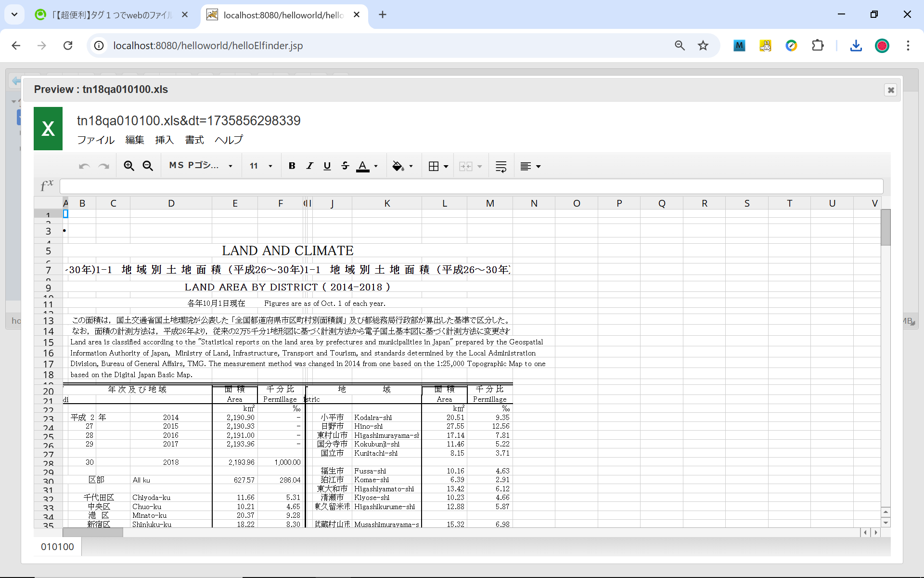Click the green Excel file icon
The image size is (924, 578).
[48, 129]
